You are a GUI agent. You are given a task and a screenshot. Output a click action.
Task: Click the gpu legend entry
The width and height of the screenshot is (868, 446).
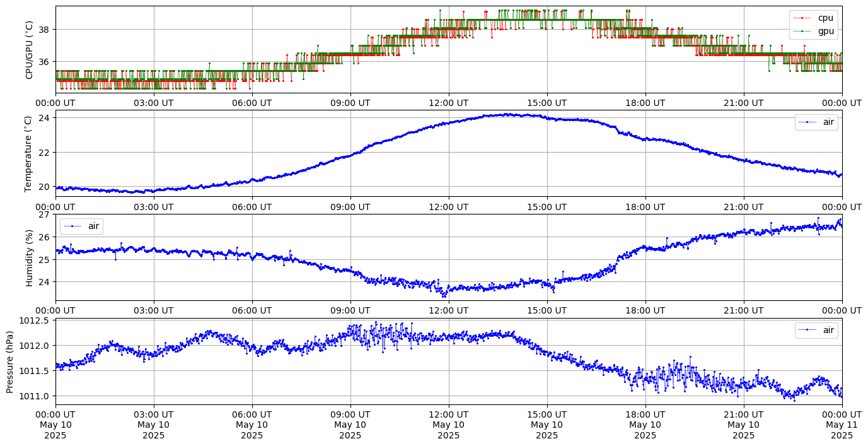tap(814, 30)
